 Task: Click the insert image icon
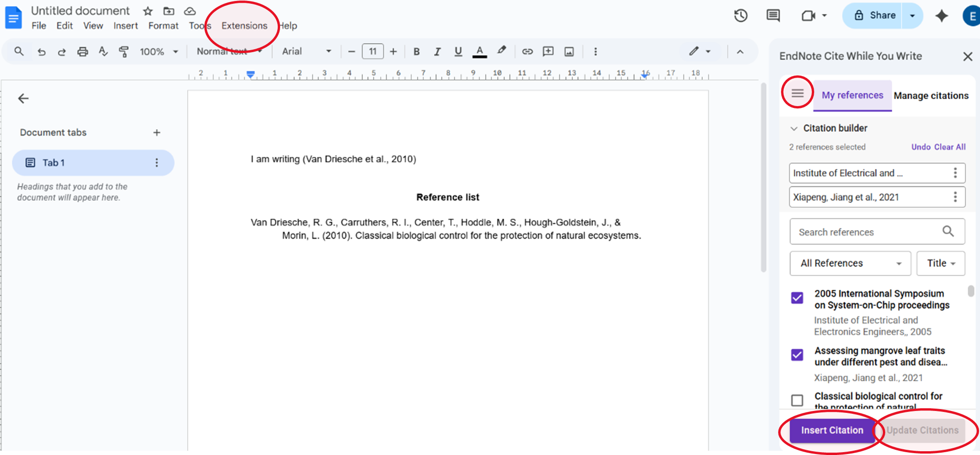[x=569, y=52]
